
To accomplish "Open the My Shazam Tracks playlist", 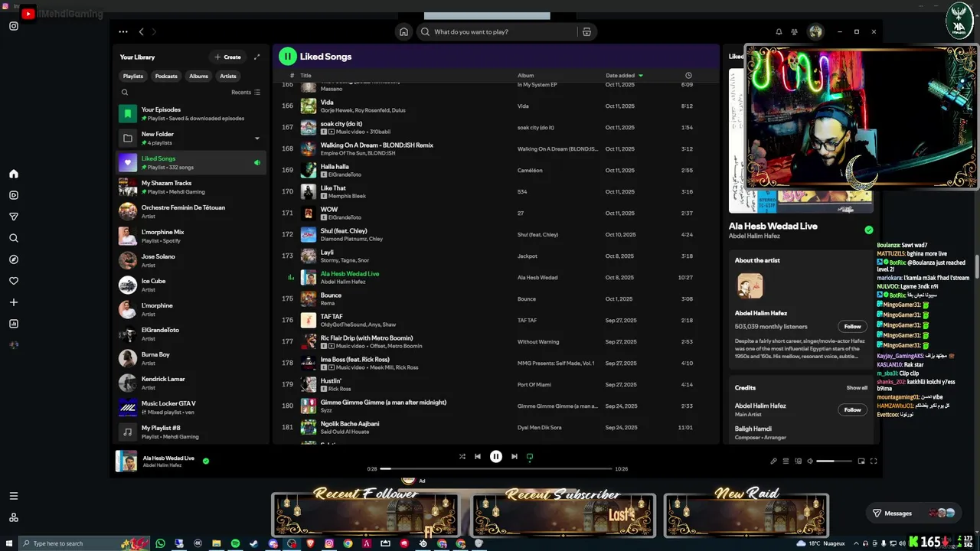I will tap(191, 187).
